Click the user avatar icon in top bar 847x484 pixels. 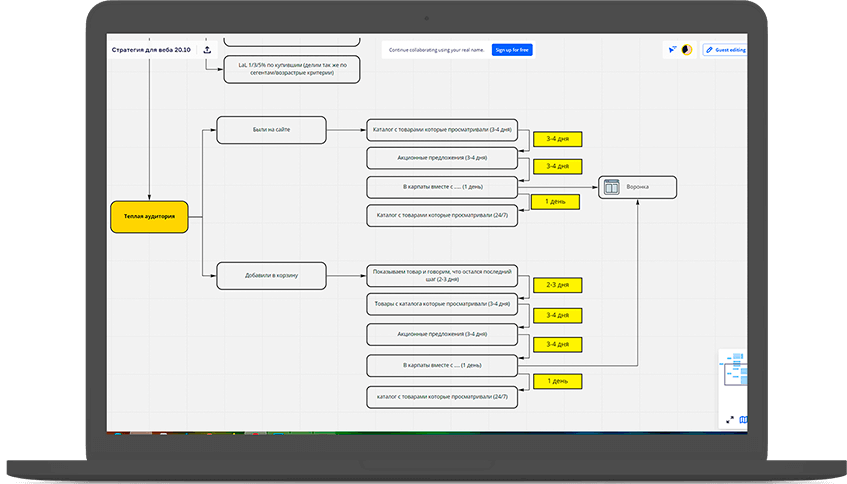coord(687,49)
